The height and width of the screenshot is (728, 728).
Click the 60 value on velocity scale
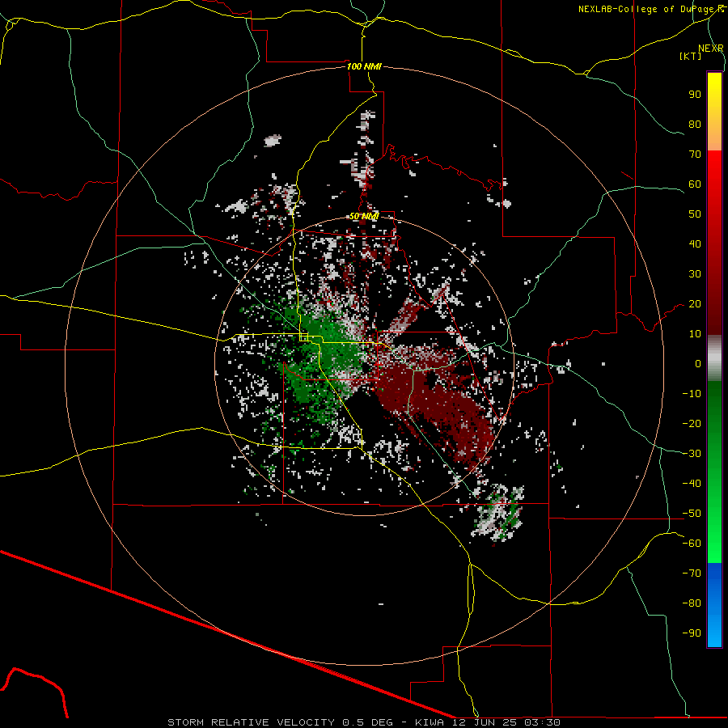click(695, 184)
